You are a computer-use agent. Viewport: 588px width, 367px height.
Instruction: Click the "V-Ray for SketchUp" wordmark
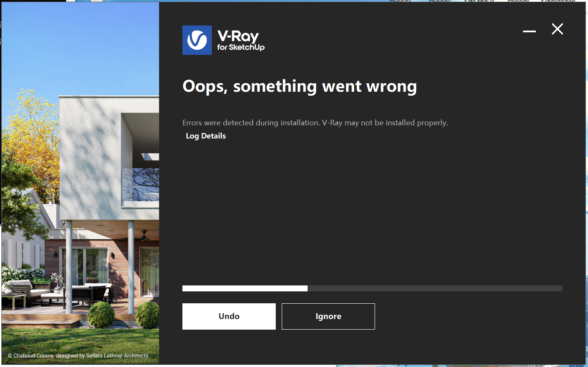(241, 40)
